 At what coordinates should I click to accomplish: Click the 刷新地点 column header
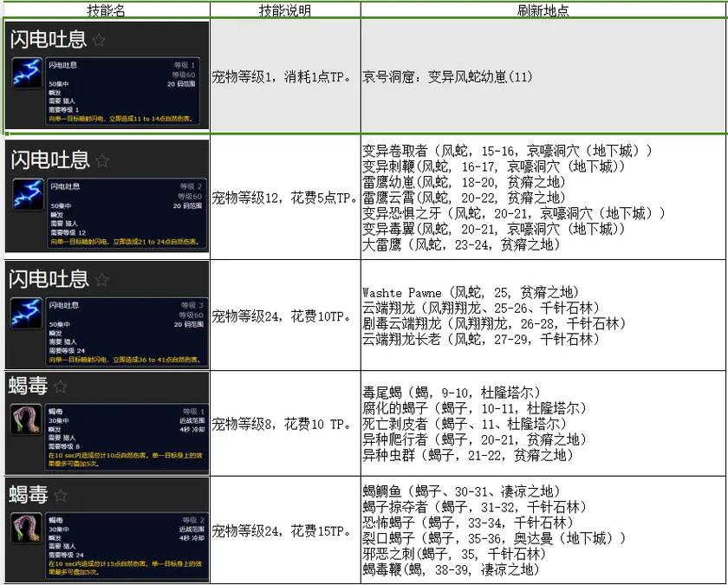pyautogui.click(x=544, y=10)
